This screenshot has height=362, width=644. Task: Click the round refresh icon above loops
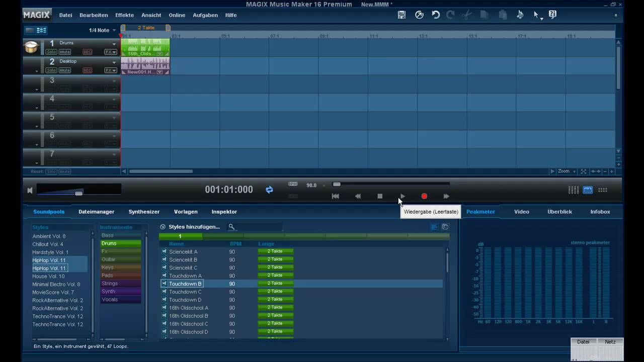445,227
